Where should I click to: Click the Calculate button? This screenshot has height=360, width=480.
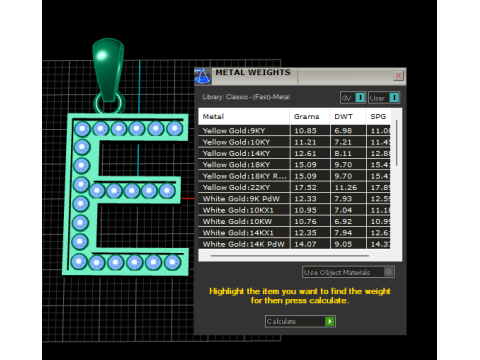pos(300,321)
